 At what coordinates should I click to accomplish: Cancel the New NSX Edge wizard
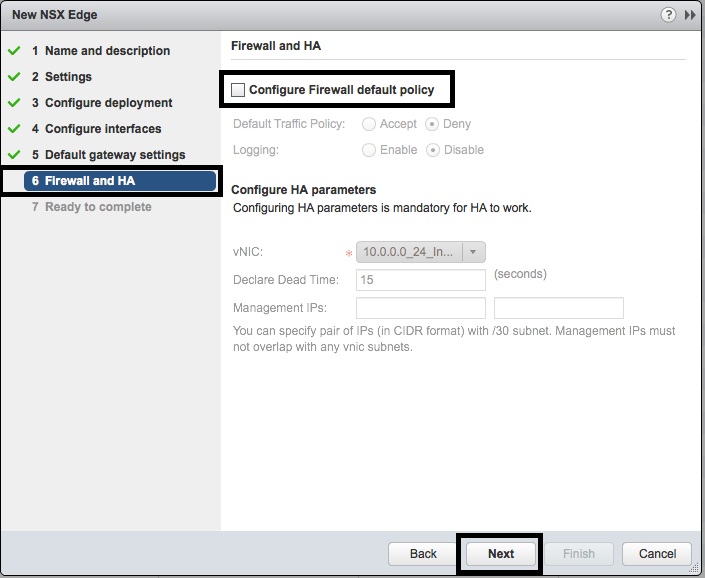coord(657,553)
